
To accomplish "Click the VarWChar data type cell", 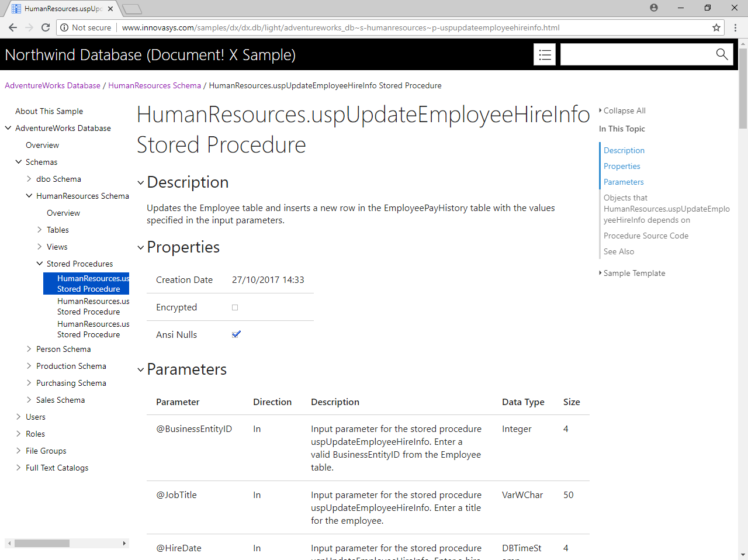I will coord(522,495).
